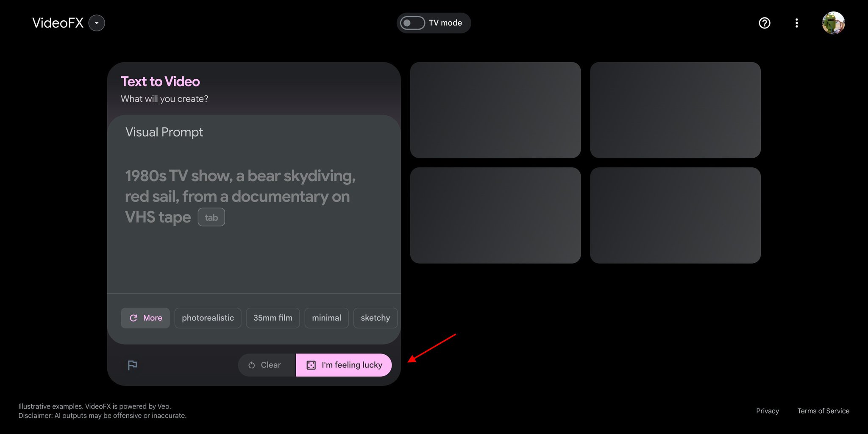Select the photorealistic style chip
868x434 pixels.
click(x=208, y=318)
